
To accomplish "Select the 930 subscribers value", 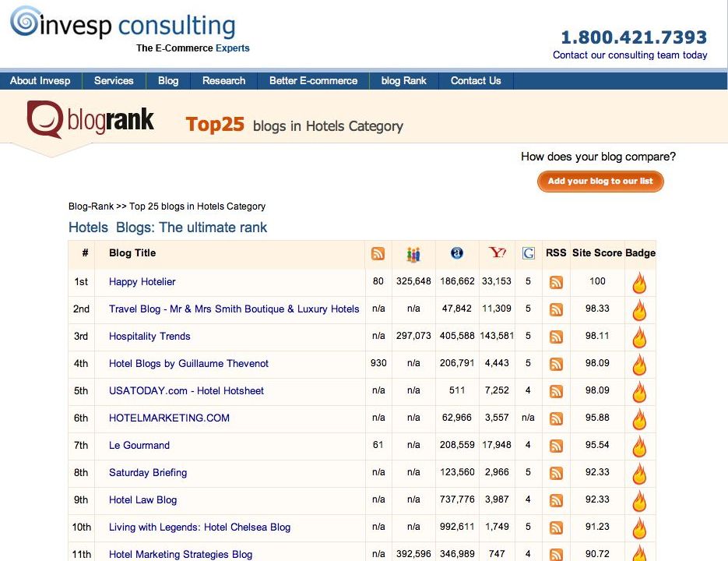I will (378, 363).
